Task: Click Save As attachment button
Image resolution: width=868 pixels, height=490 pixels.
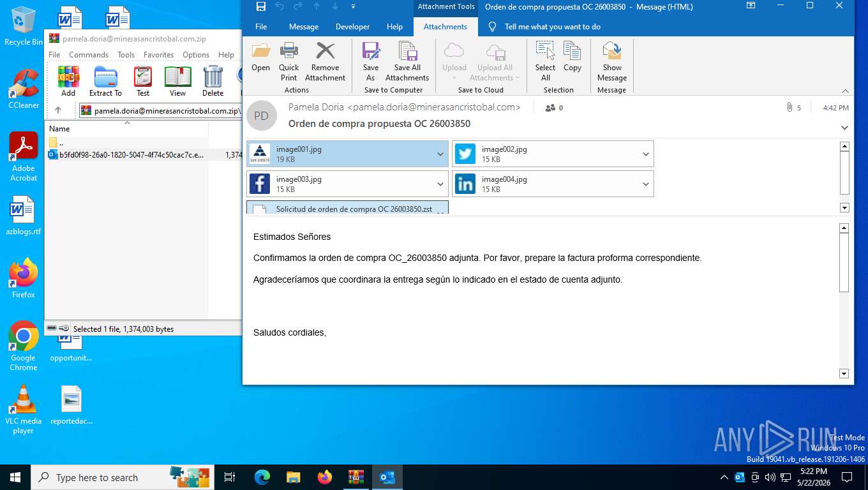Action: (370, 62)
